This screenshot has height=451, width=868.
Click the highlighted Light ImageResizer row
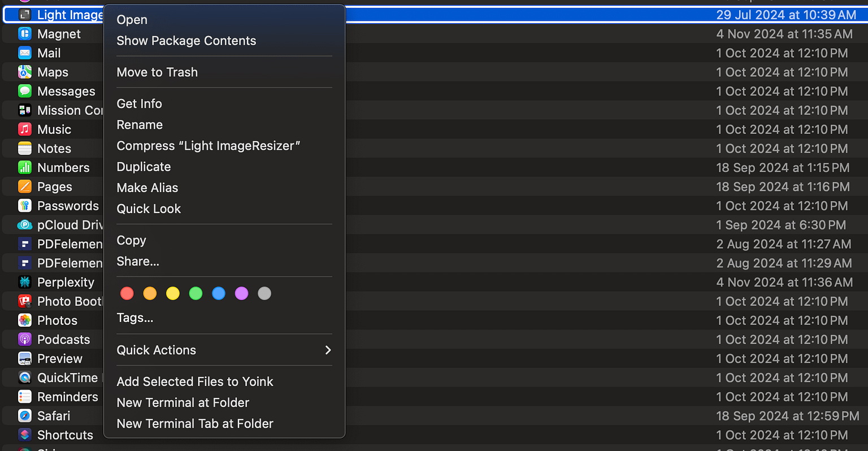point(509,15)
